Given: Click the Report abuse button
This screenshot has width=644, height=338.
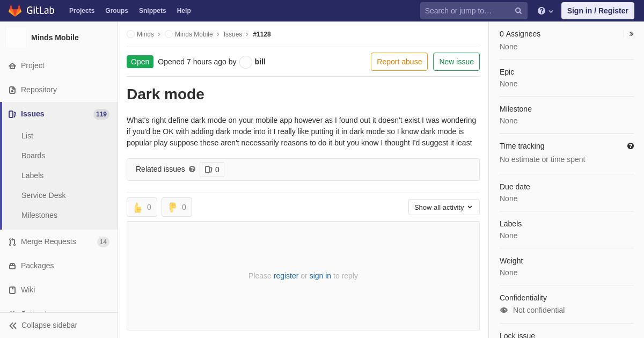Looking at the screenshot, I should [399, 62].
